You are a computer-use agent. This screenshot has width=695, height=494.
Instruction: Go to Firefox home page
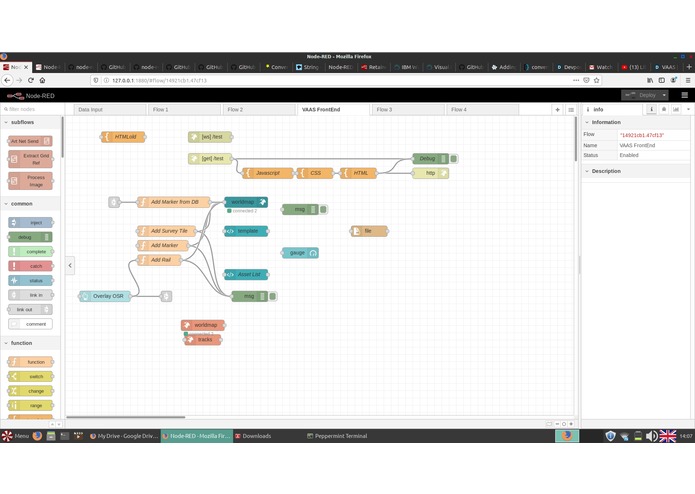(x=43, y=80)
